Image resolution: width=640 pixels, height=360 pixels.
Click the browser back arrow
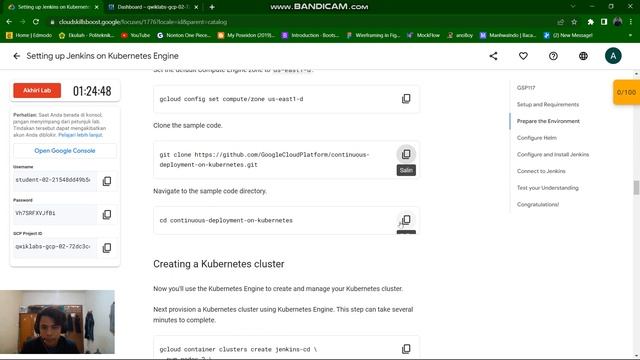9,22
